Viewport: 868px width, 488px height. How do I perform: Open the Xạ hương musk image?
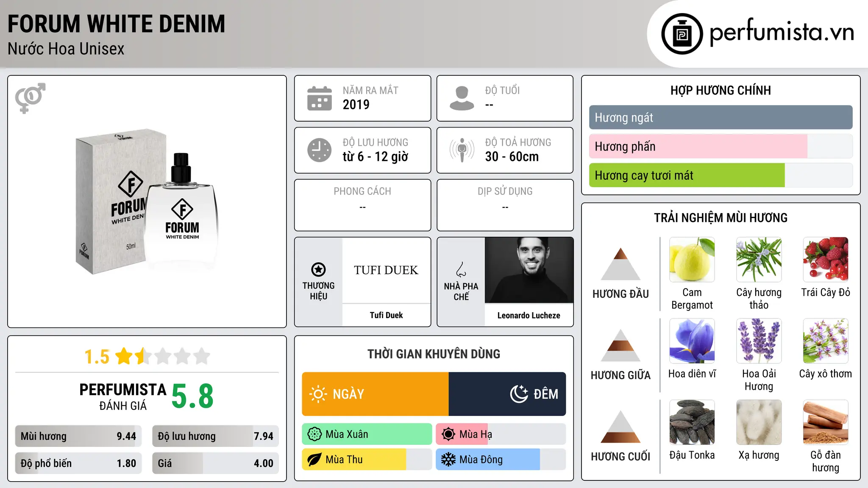coord(759,422)
